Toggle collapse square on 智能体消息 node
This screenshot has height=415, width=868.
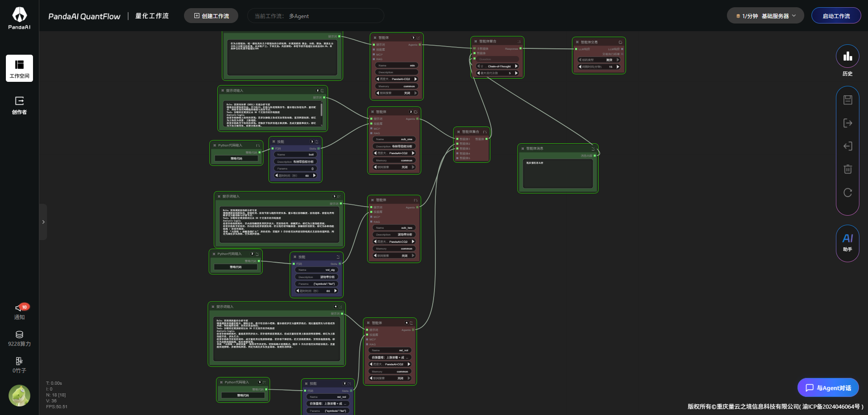tap(523, 148)
